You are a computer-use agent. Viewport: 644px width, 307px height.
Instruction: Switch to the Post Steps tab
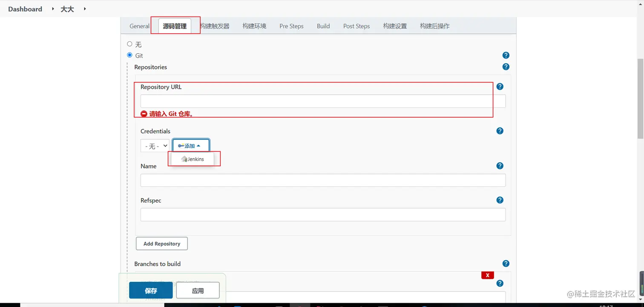356,26
